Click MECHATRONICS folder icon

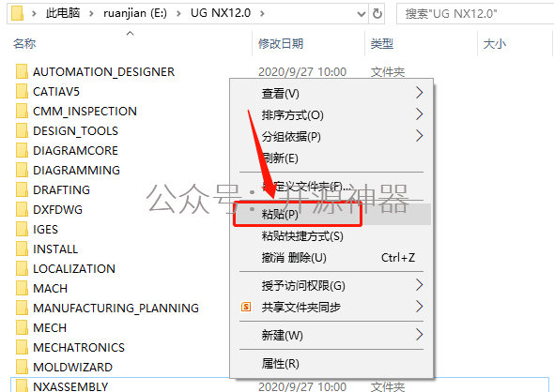click(x=22, y=348)
